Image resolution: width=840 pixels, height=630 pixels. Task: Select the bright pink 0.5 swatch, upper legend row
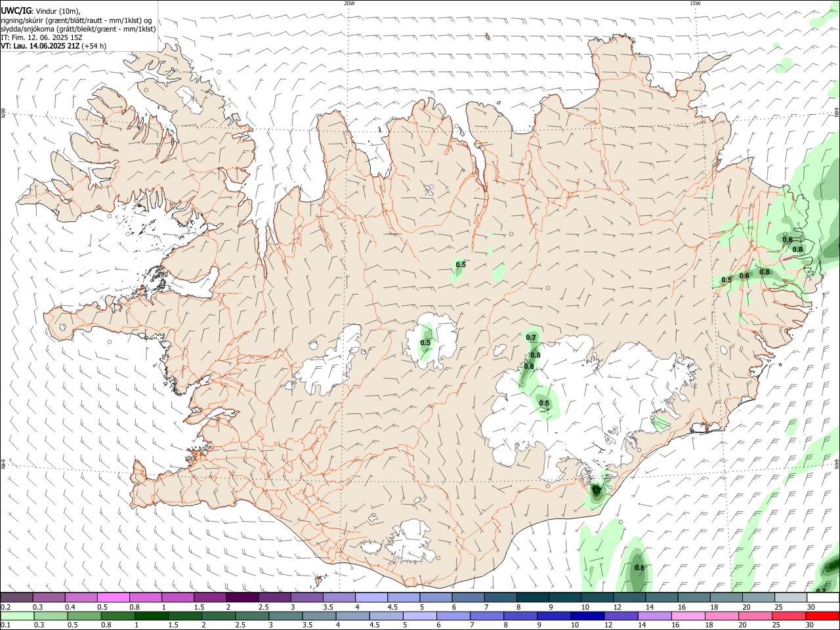(x=114, y=597)
